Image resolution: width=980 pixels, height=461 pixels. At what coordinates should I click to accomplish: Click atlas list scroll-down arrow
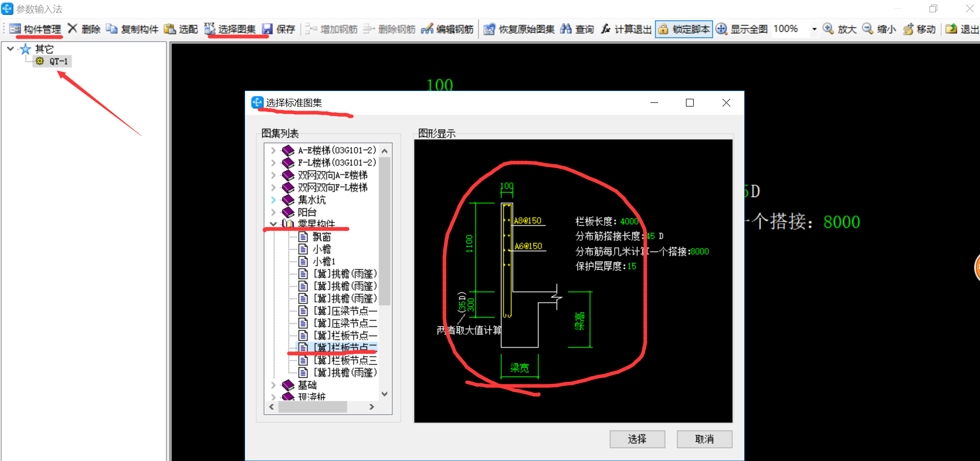(385, 394)
